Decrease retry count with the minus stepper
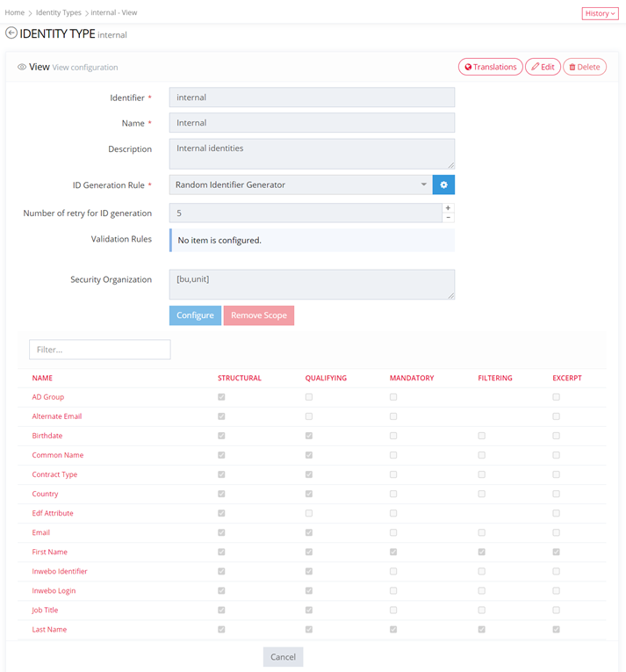 pos(448,217)
